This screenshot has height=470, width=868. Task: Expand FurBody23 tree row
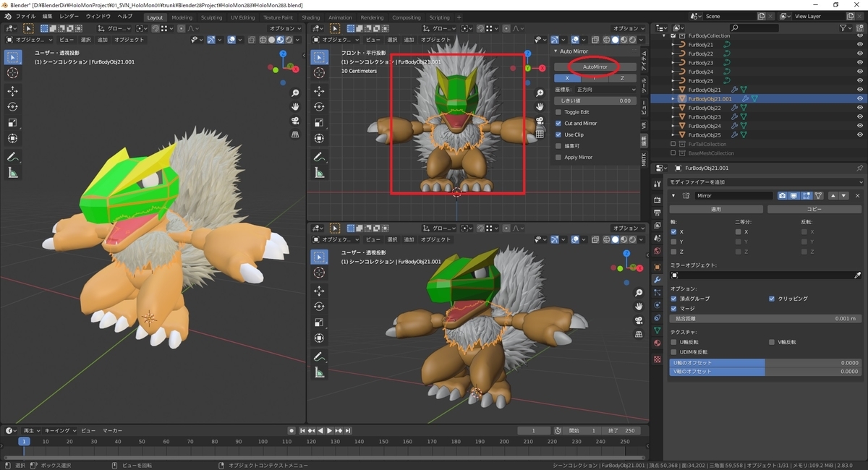point(673,62)
